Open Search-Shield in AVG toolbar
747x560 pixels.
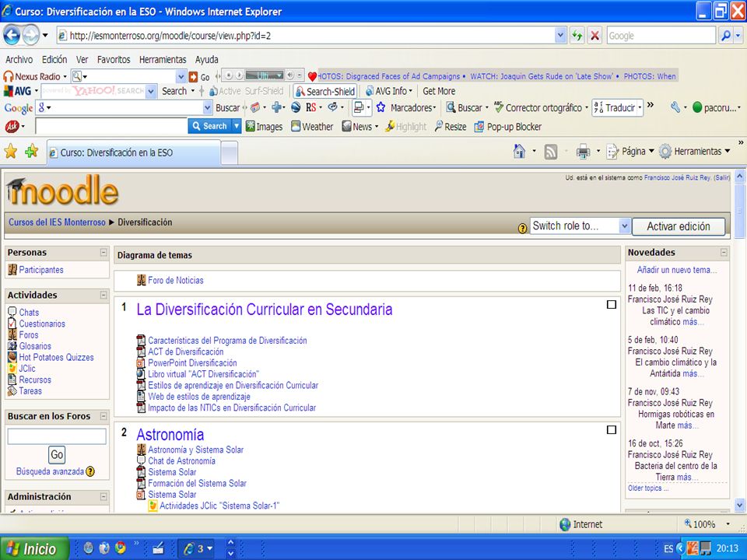tap(325, 91)
